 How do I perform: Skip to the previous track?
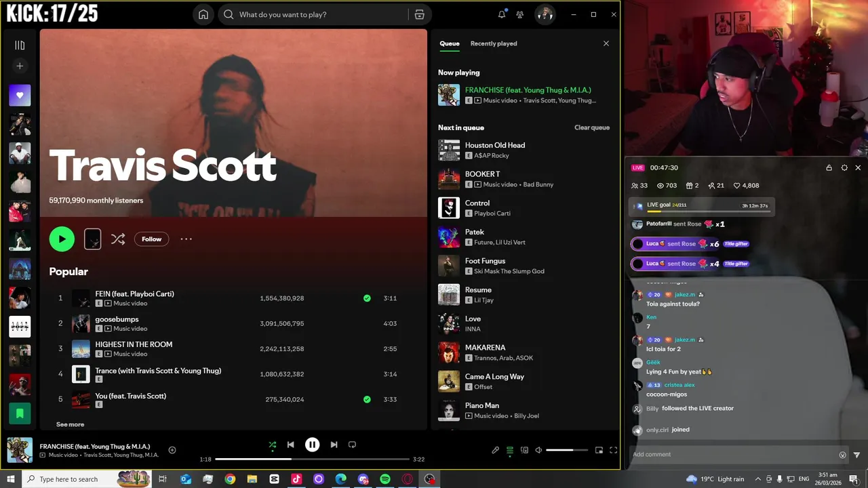coord(290,445)
